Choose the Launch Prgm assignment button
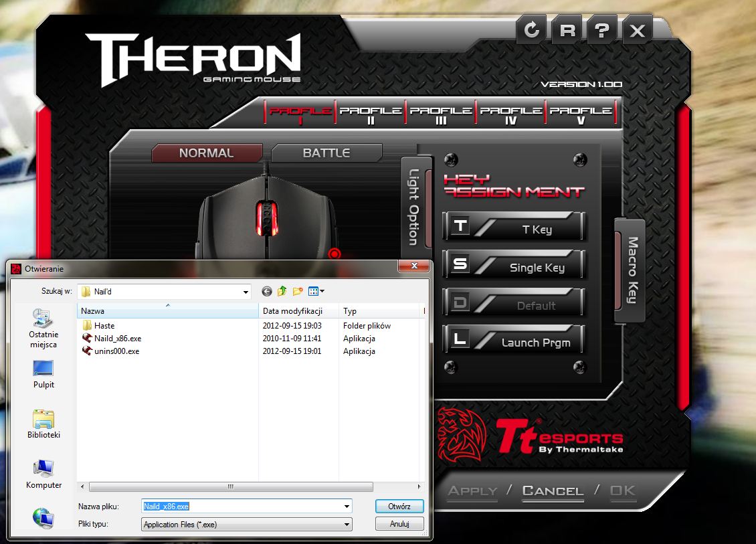Image resolution: width=756 pixels, height=544 pixels. point(514,339)
